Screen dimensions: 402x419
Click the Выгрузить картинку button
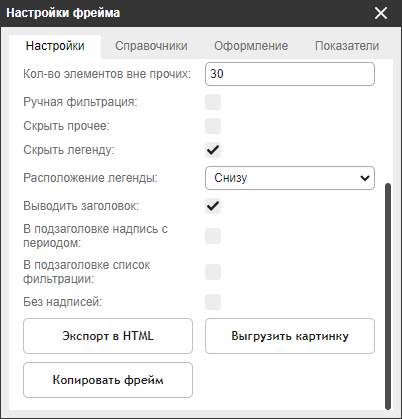(x=290, y=336)
